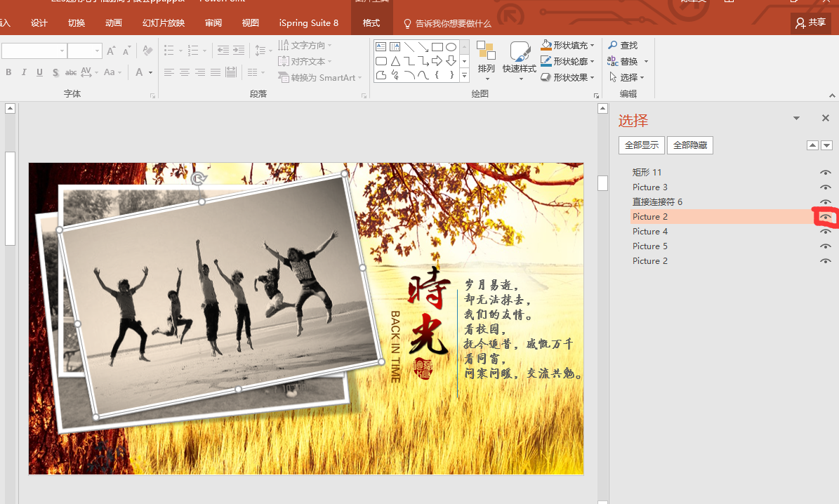Choose the elbow connector shape
839x504 pixels.
[x=409, y=61]
